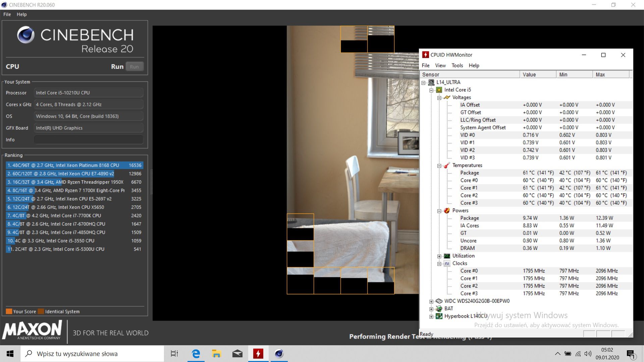The image size is (644, 362).
Task: Click the Powers flame icon
Action: coord(447,210)
